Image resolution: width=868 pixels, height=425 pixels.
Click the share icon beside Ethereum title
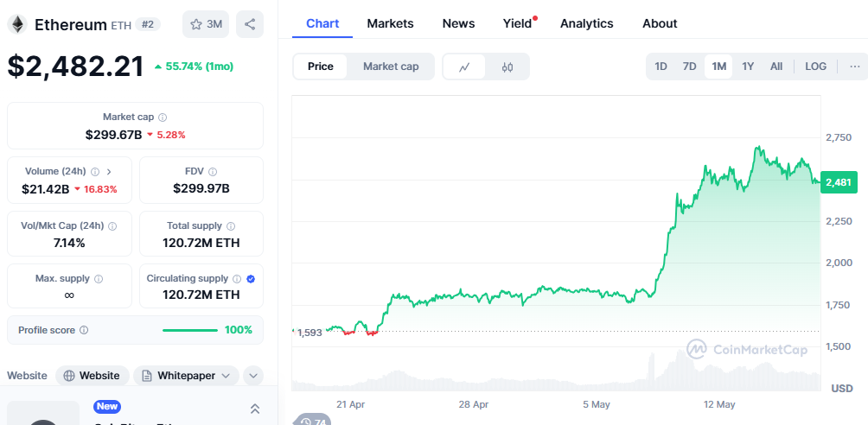250,24
